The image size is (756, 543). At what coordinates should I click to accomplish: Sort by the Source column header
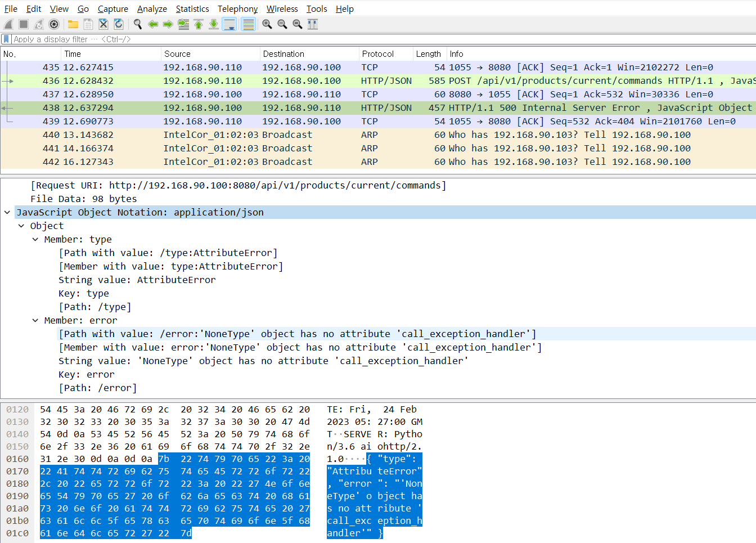click(x=210, y=54)
